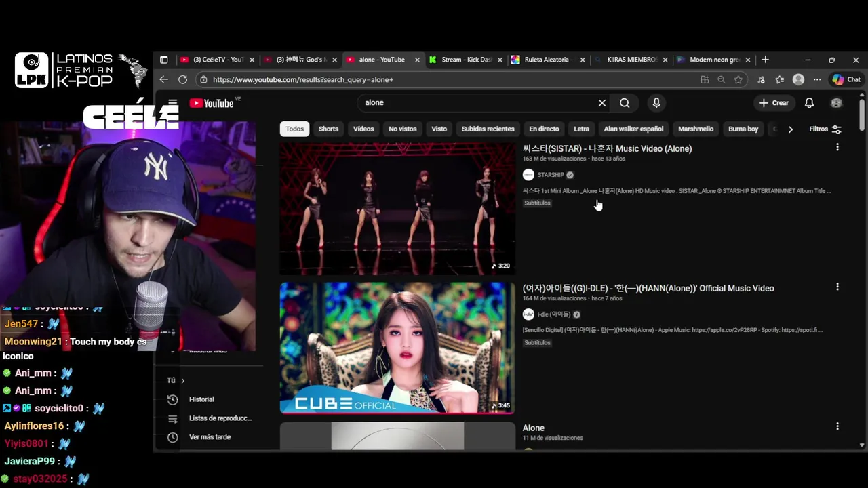Select the Visto filter chip
Image resolution: width=868 pixels, height=488 pixels.
[439, 129]
